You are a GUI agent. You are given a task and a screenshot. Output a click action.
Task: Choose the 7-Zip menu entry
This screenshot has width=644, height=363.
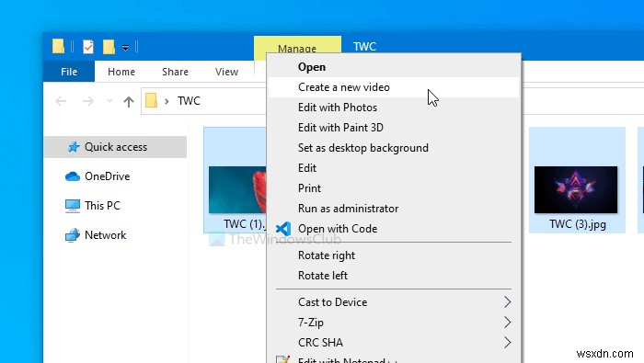click(394, 323)
